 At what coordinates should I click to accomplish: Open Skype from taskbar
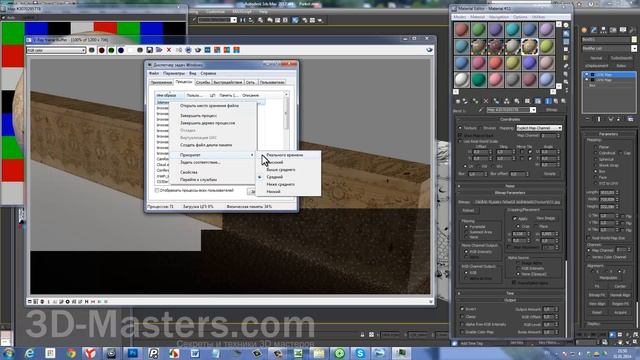click(360, 353)
